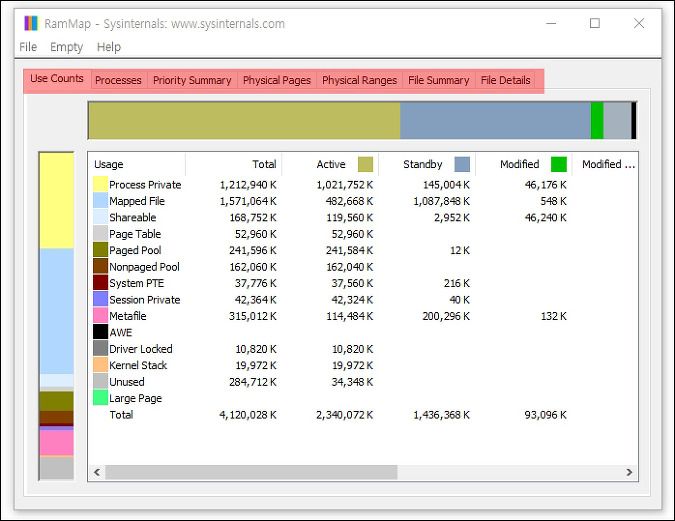Select the Kernel Stack row label
Image resolution: width=675 pixels, height=521 pixels.
point(138,365)
